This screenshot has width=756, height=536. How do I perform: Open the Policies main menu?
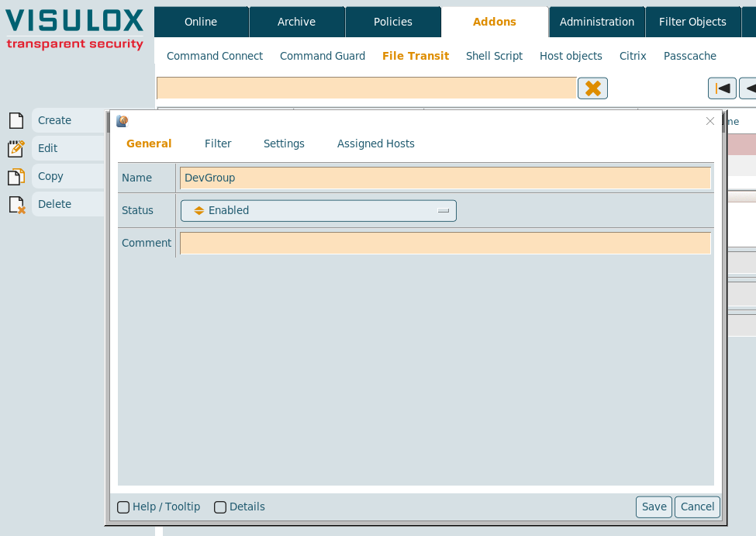[x=393, y=22]
